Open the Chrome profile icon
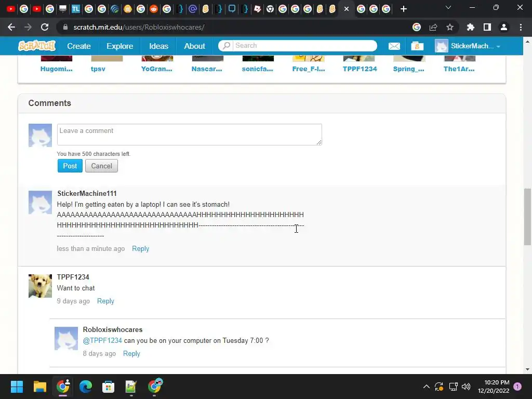 tap(504, 27)
